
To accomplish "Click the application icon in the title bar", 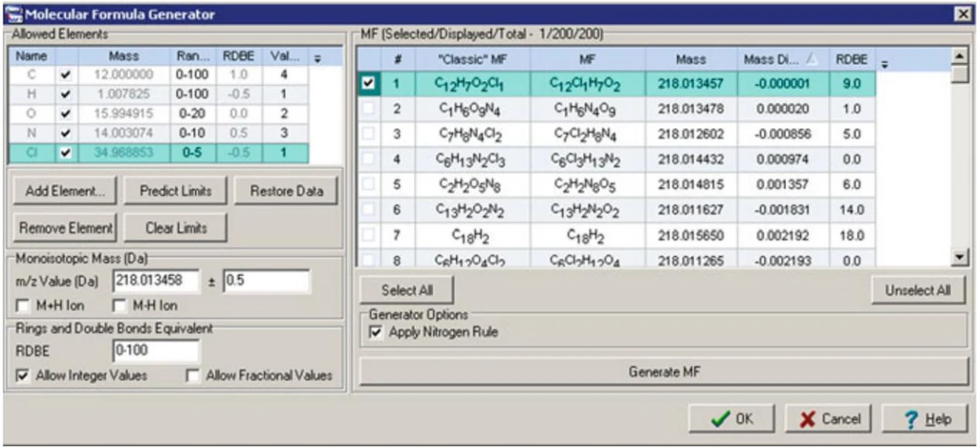I will click(13, 13).
